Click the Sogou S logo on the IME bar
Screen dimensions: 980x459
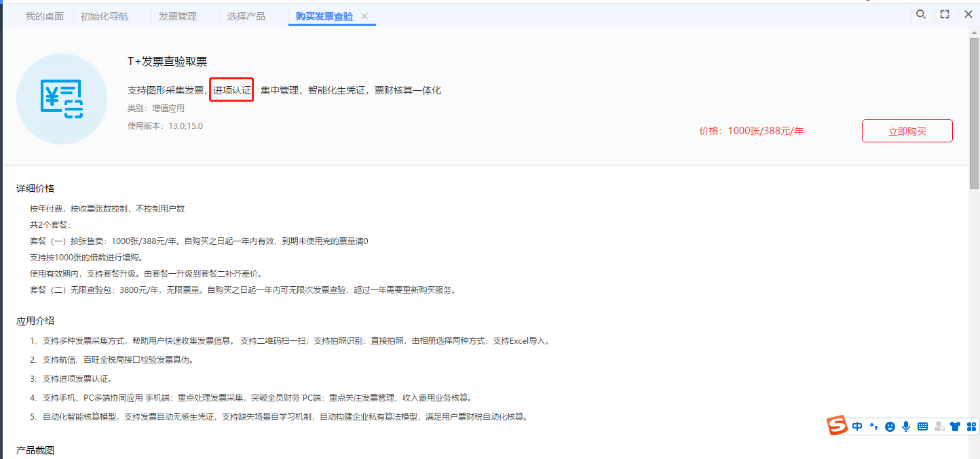pos(837,426)
